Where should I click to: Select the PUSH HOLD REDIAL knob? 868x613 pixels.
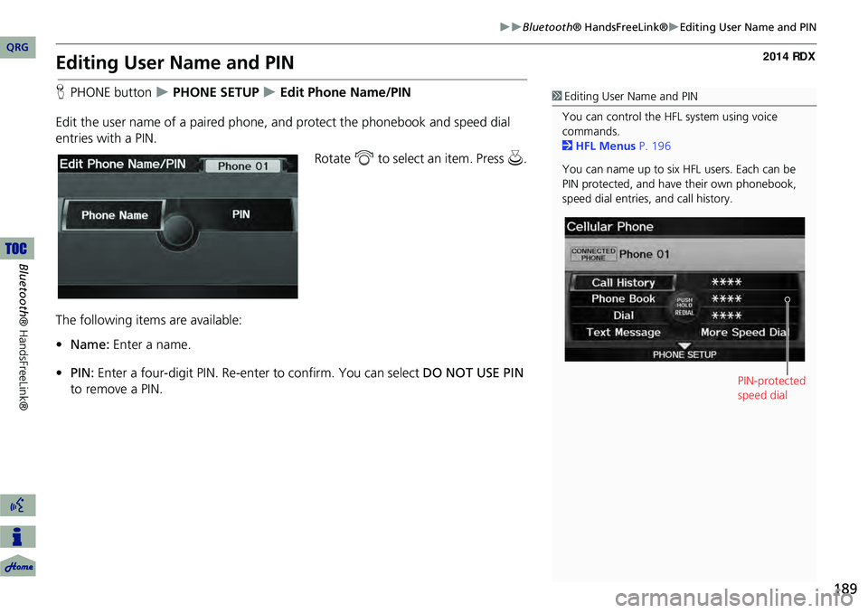(684, 306)
